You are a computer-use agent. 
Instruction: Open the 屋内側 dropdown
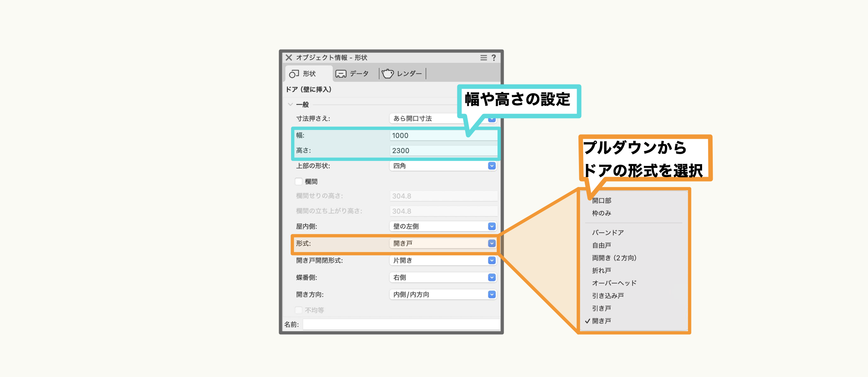click(x=443, y=226)
